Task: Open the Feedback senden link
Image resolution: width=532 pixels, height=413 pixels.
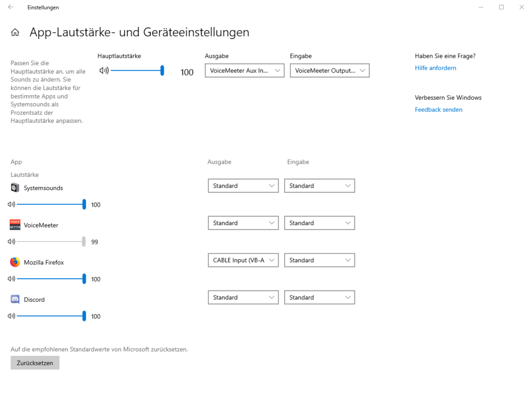Action: (438, 110)
